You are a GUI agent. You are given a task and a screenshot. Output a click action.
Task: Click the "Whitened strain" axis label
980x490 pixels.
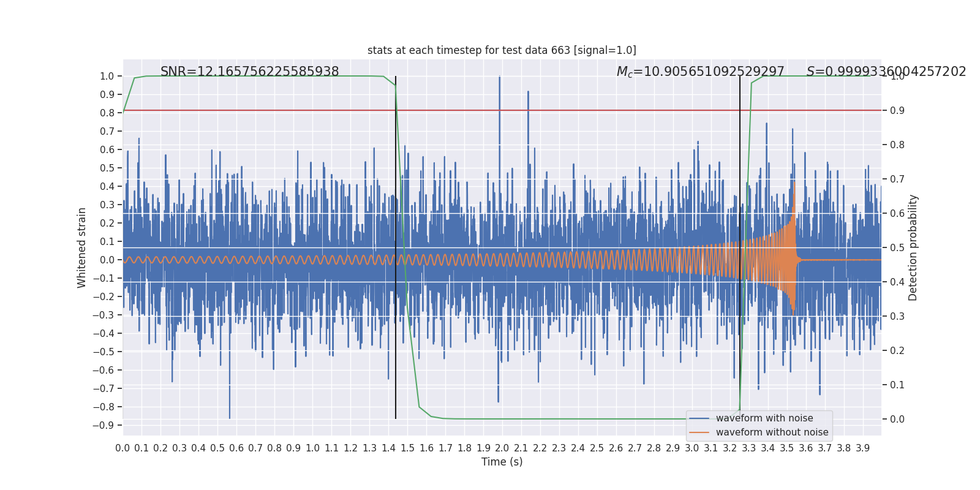coord(82,247)
